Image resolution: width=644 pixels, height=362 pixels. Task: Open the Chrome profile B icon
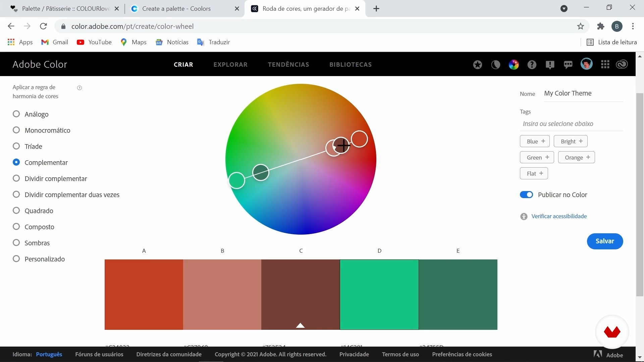[617, 26]
